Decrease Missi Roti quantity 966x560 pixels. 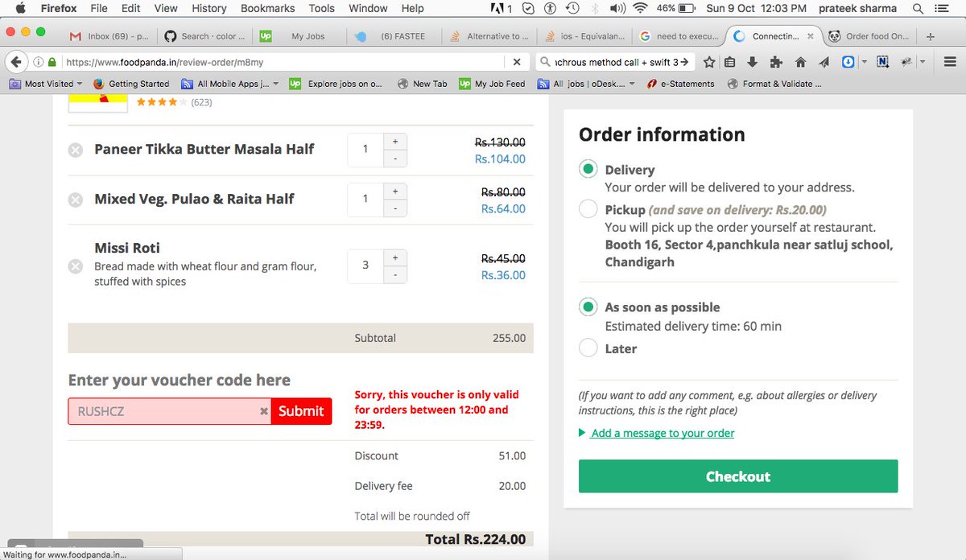click(x=394, y=275)
